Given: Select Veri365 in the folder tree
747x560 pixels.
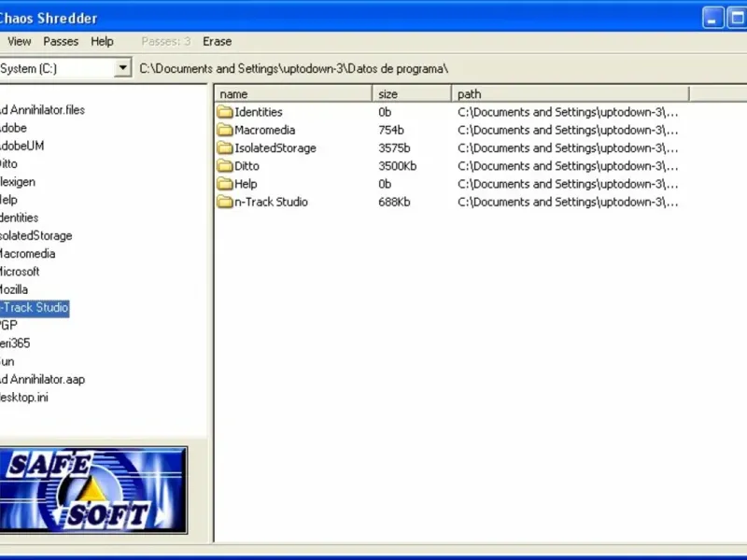Looking at the screenshot, I should 15,343.
